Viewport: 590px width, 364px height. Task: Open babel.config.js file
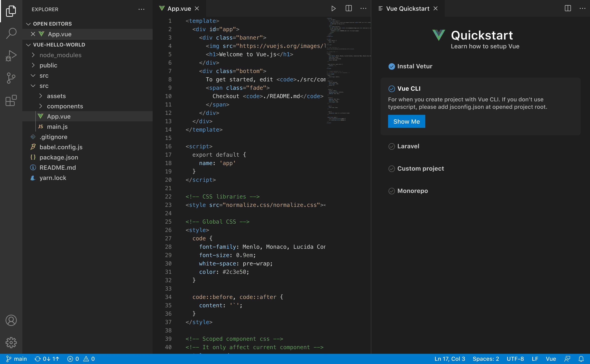click(x=87, y=147)
